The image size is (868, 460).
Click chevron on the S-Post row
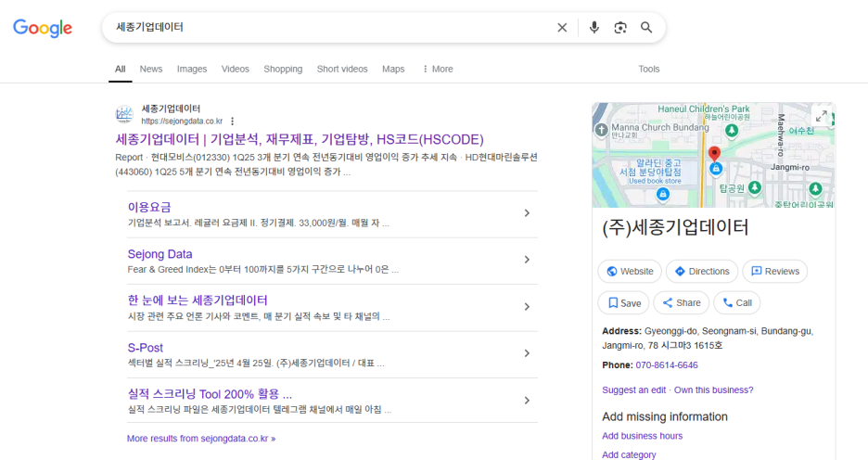[x=527, y=353]
